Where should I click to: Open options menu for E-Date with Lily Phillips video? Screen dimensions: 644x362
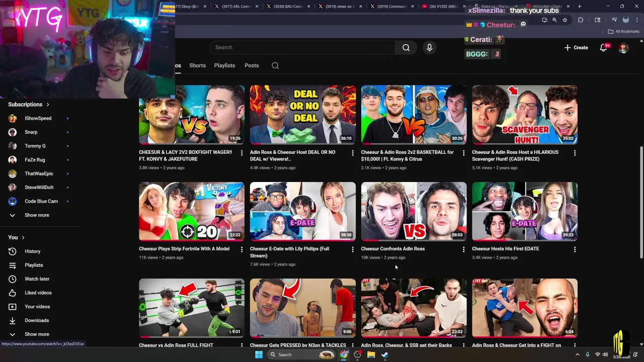pos(352,249)
